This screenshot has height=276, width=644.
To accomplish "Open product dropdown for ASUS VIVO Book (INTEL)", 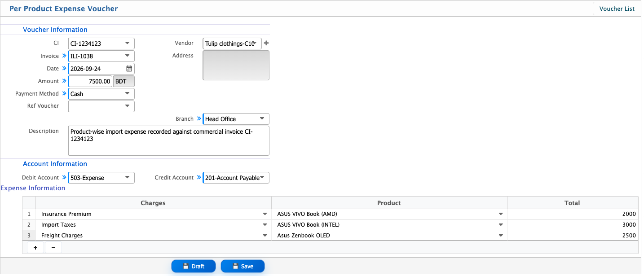I will click(501, 225).
